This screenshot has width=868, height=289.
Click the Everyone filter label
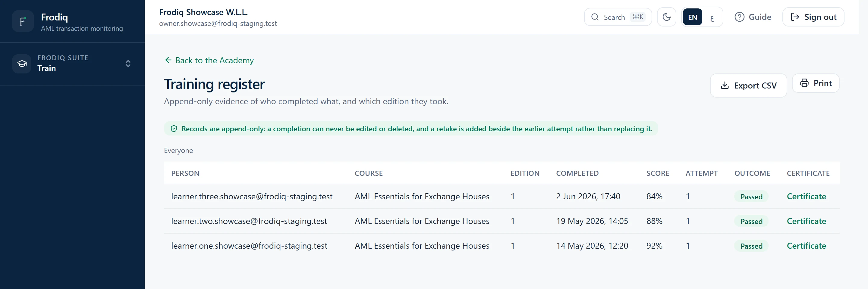[x=178, y=151]
